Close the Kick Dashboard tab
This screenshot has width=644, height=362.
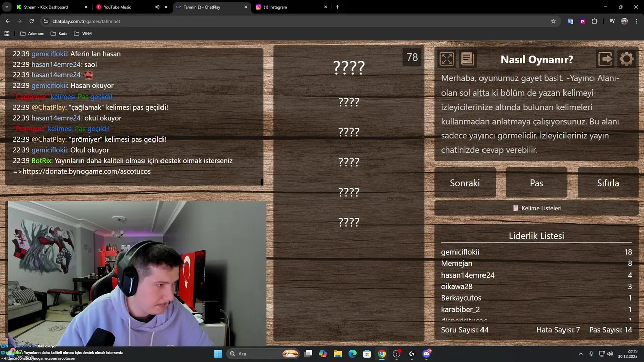(86, 7)
